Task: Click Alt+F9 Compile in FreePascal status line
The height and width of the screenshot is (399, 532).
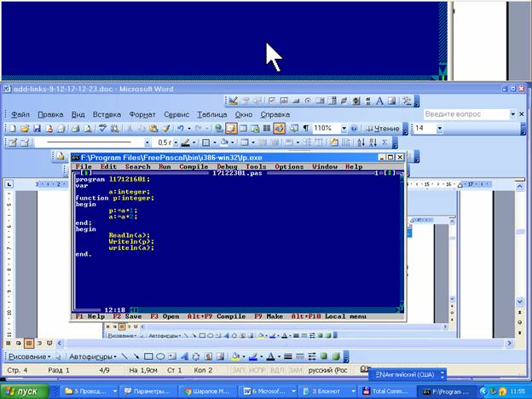Action: point(217,316)
